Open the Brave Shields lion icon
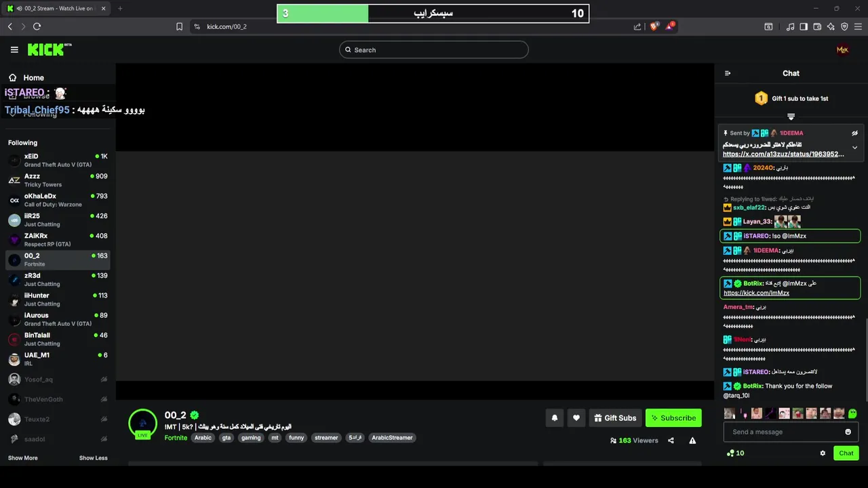Image resolution: width=868 pixels, height=488 pixels. point(654,26)
